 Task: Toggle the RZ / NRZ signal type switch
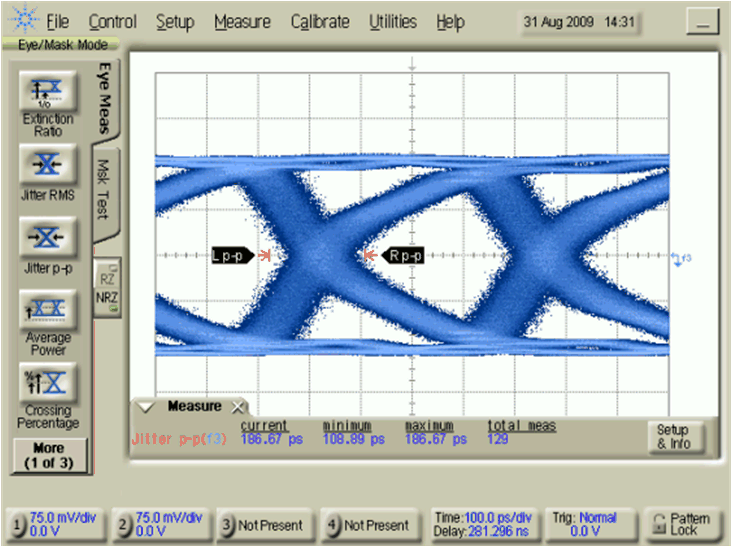(107, 288)
